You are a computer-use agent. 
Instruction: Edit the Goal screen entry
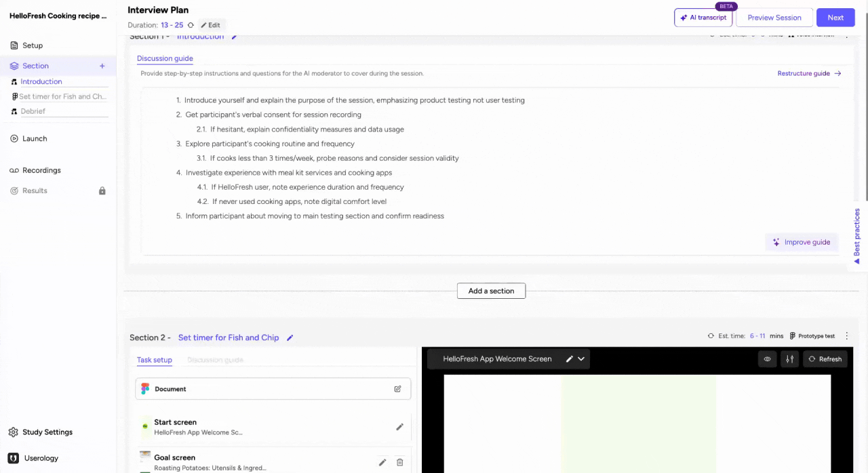382,462
